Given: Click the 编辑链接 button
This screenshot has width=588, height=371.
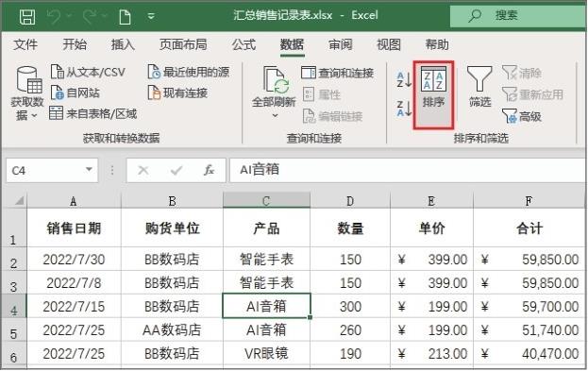Looking at the screenshot, I should 332,116.
